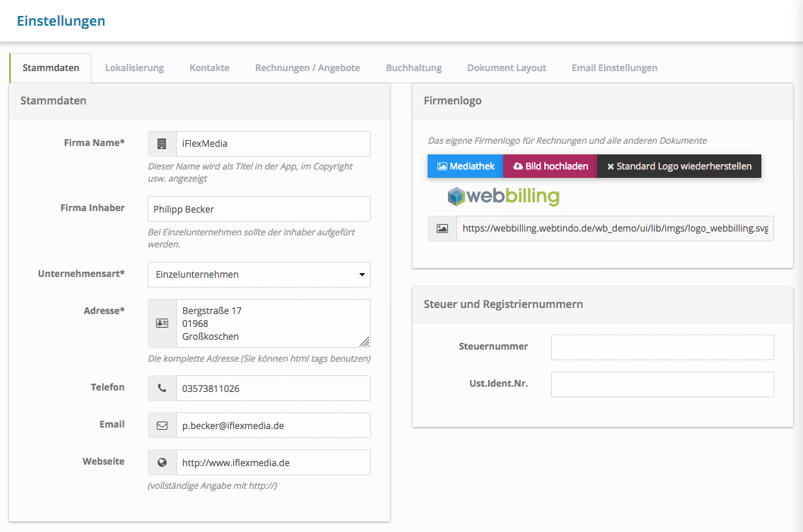Click the Firmenlogo panel heading
803x532 pixels.
[x=453, y=101]
